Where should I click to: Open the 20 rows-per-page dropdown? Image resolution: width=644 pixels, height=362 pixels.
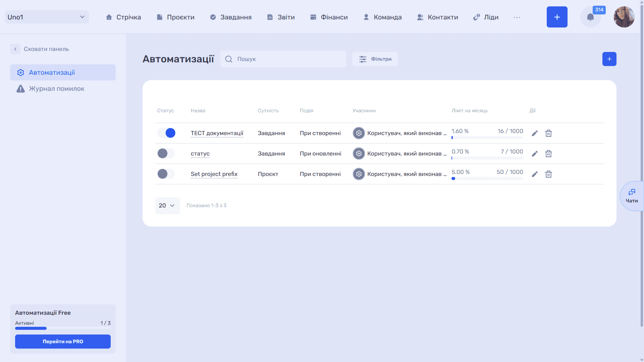tap(168, 206)
